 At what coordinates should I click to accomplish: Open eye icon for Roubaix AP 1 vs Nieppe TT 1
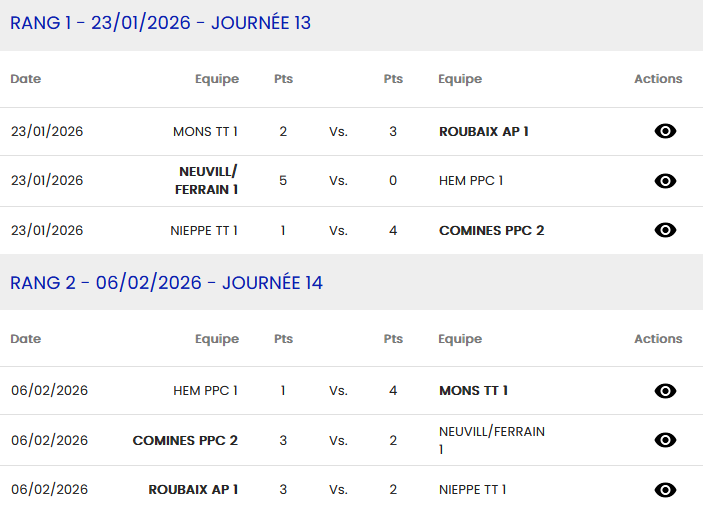[x=665, y=489]
